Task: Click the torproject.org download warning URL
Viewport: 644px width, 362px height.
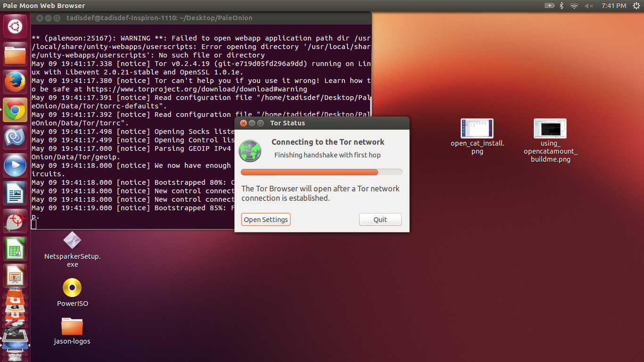Action: tap(197, 89)
